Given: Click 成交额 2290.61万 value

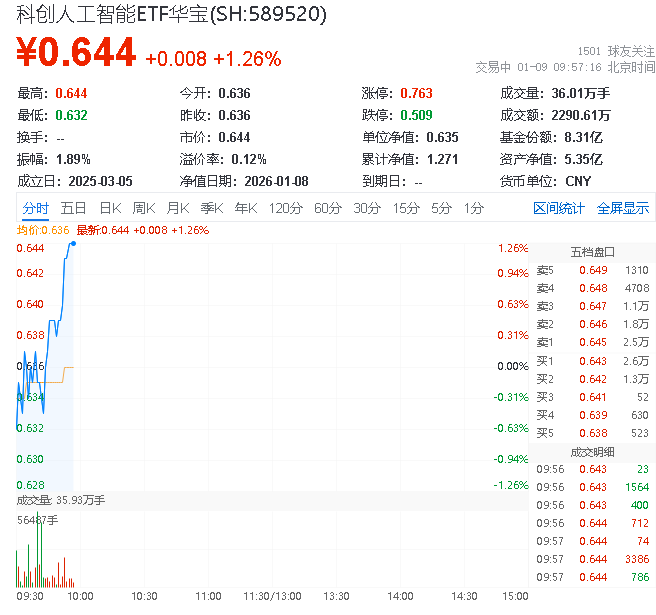Looking at the screenshot, I should pos(581,115).
